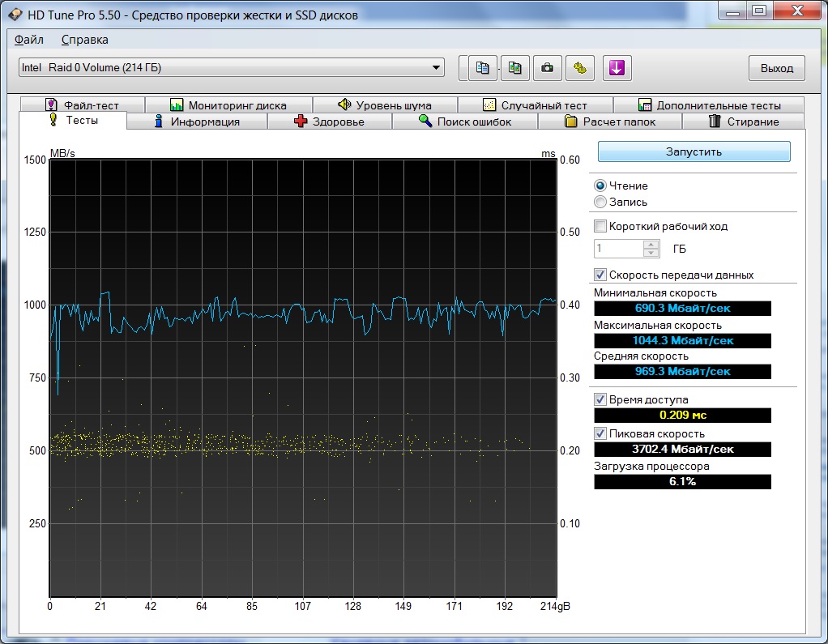Click the 3702.4 Мбайт/сек burst rate value
The image size is (828, 644).
[x=682, y=450]
